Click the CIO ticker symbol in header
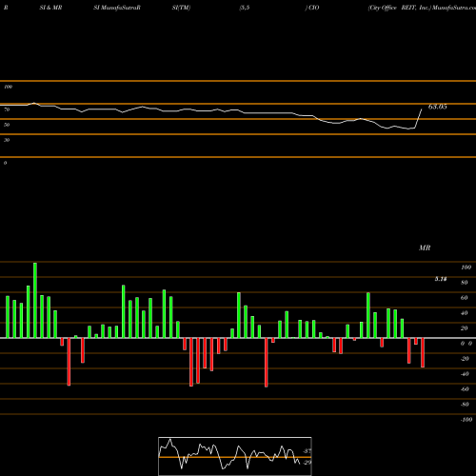 click(314, 8)
